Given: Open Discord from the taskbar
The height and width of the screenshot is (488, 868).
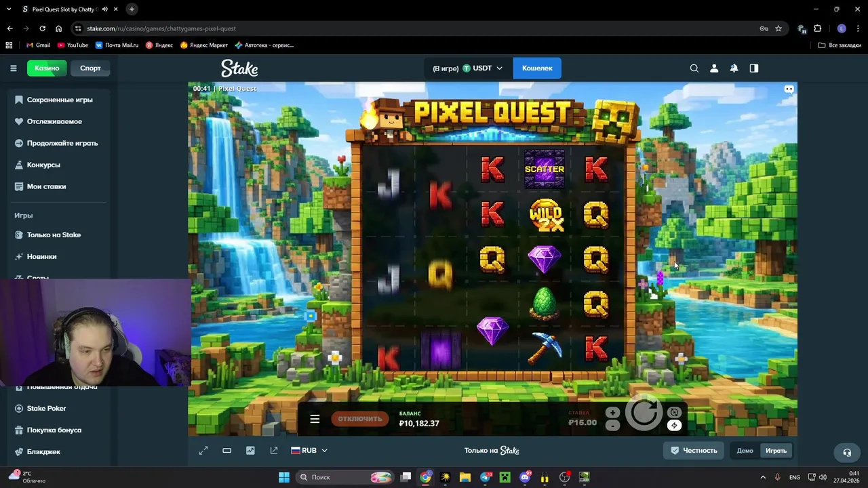Looking at the screenshot, I should click(524, 477).
